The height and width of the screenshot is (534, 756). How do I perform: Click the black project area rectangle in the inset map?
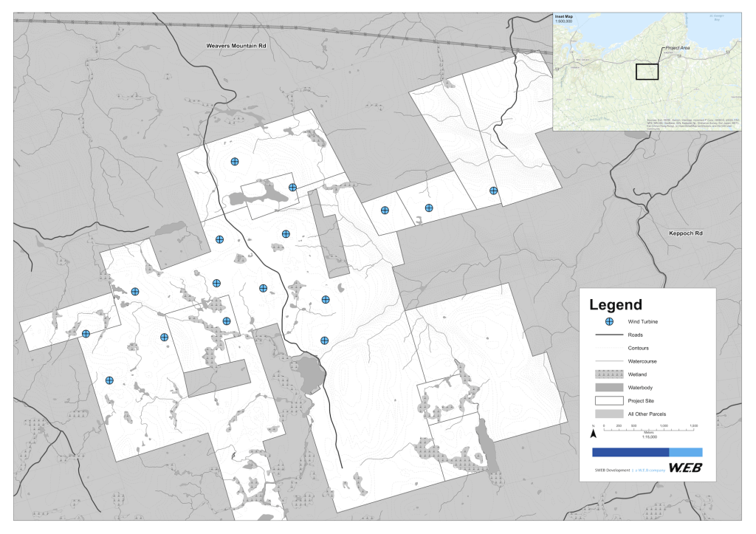click(647, 72)
